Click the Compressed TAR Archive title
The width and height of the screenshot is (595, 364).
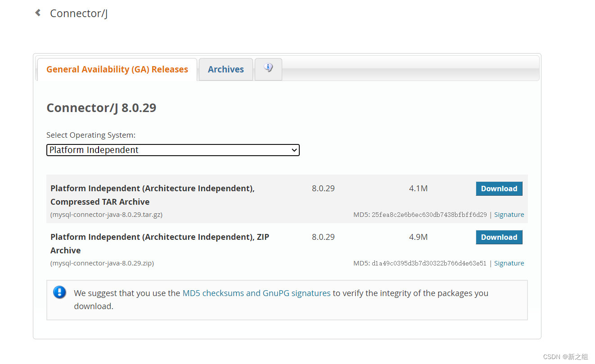(x=153, y=195)
